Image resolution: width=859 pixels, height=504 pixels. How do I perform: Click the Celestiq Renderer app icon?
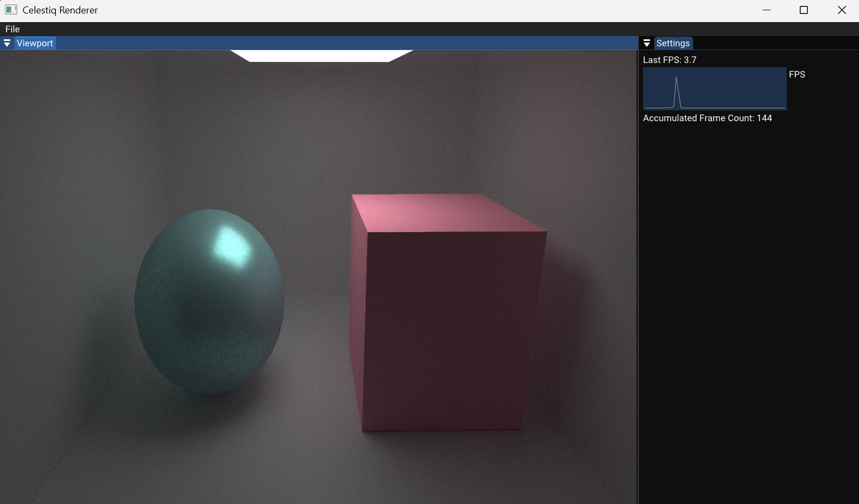click(11, 10)
